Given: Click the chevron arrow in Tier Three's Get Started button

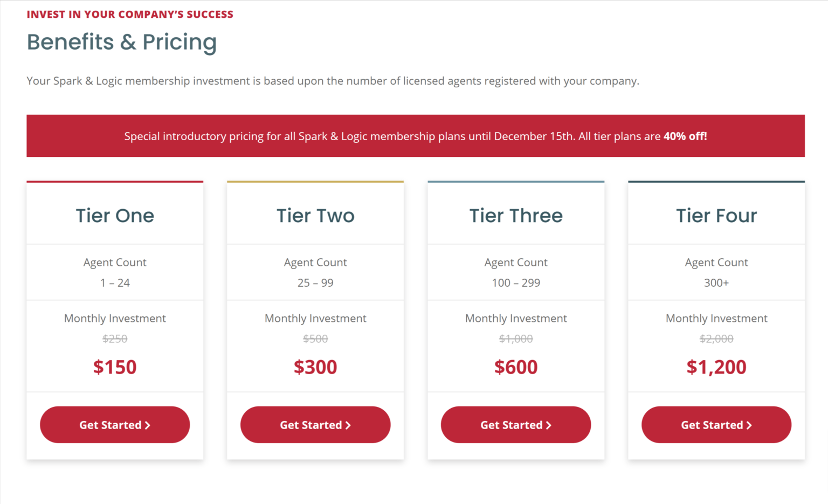Looking at the screenshot, I should pyautogui.click(x=549, y=425).
